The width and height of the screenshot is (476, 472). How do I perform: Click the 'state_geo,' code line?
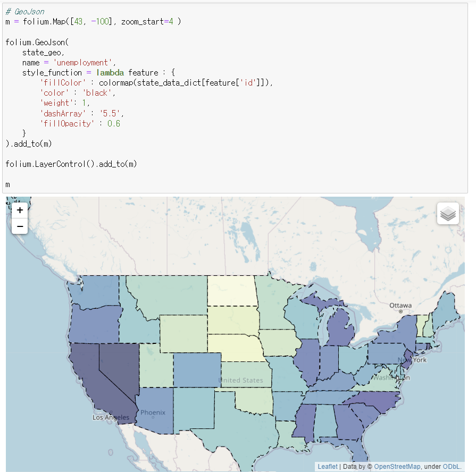pyautogui.click(x=43, y=53)
